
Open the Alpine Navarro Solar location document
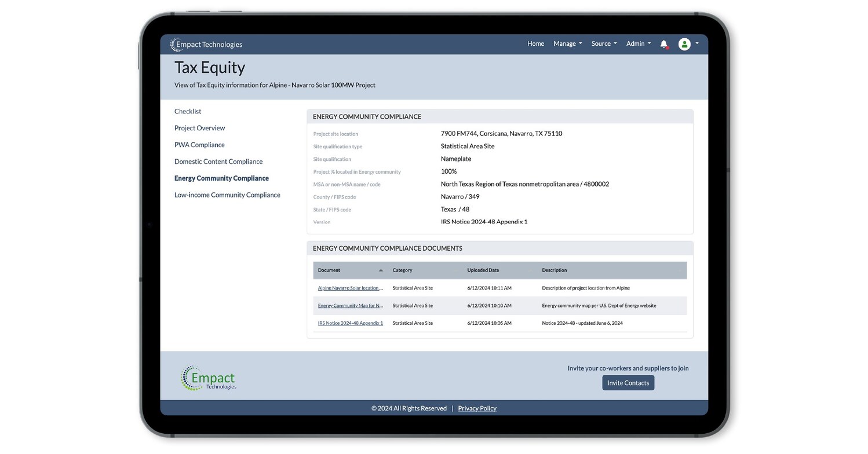(x=349, y=288)
